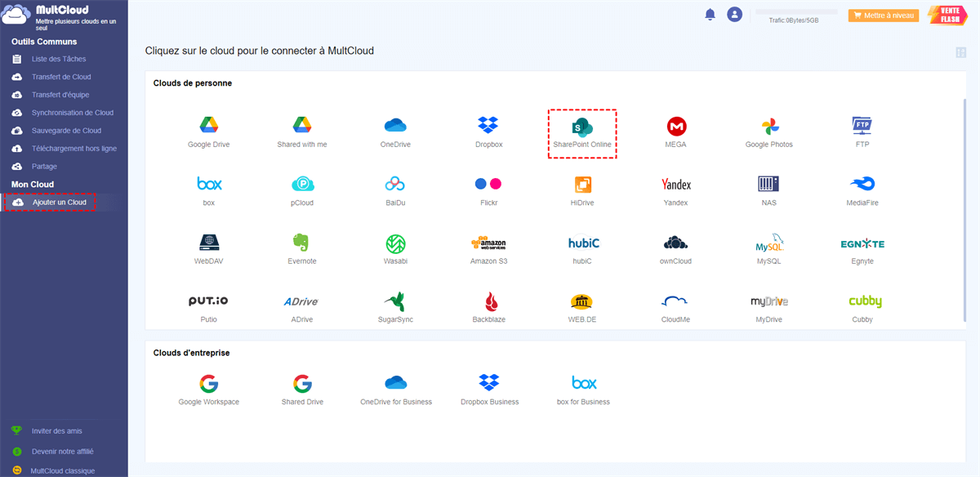Click the Mettre à niveau button
Viewport: 980px width, 477px height.
[x=884, y=15]
